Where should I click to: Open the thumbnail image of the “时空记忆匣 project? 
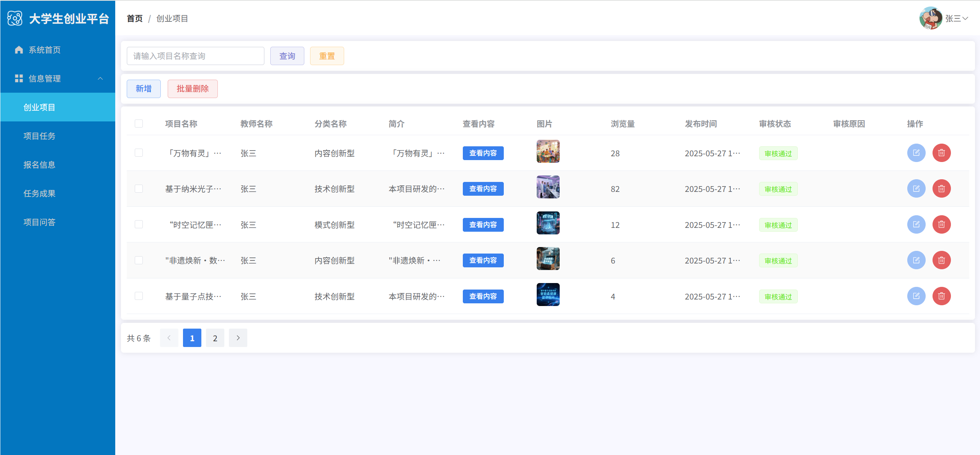(548, 223)
